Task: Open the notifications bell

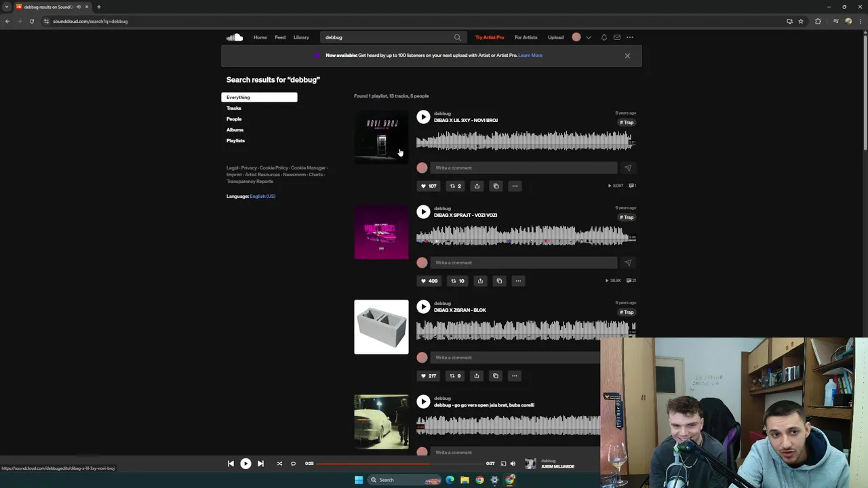Action: tap(604, 37)
